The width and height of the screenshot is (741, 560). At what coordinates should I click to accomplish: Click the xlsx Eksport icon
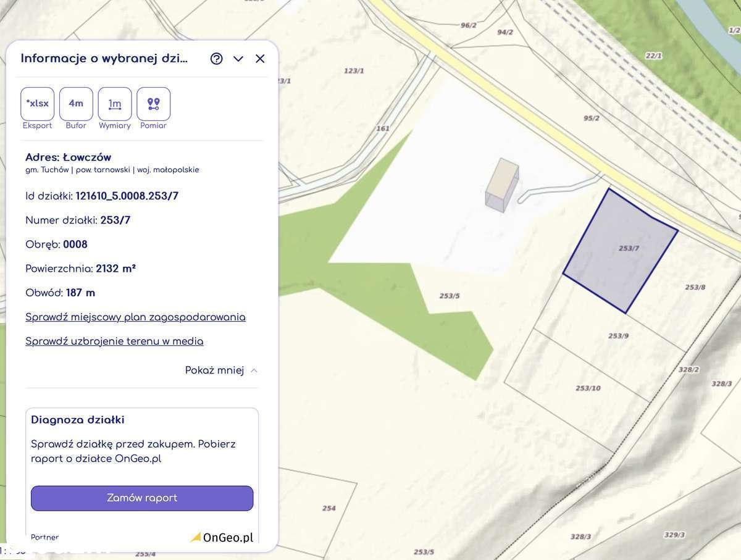(x=37, y=104)
